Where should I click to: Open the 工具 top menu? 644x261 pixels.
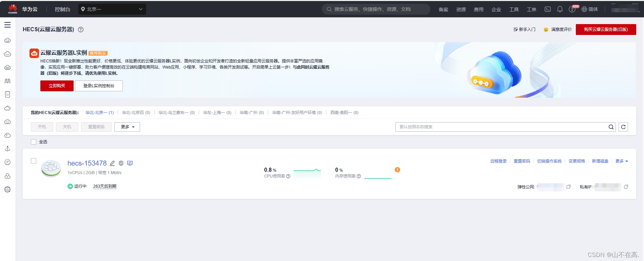[514, 10]
